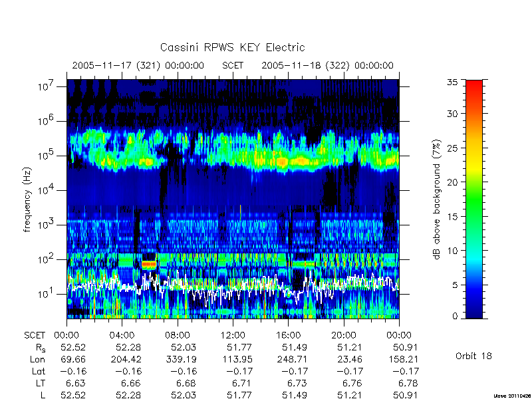Click the SCET label between the two dates

[x=233, y=65]
